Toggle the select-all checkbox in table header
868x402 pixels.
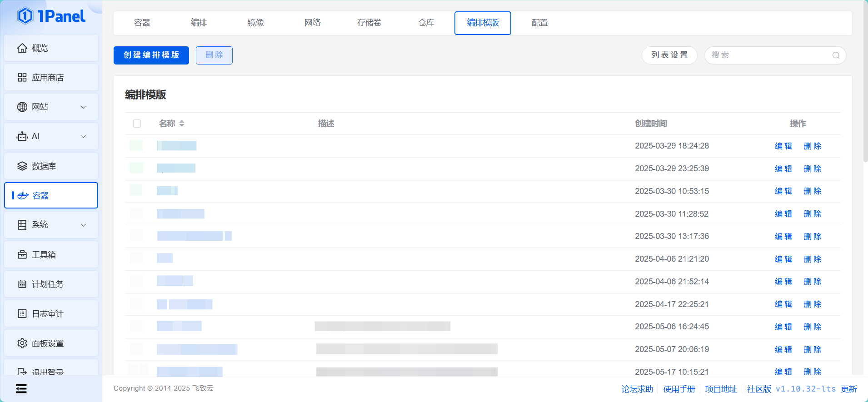click(x=137, y=124)
